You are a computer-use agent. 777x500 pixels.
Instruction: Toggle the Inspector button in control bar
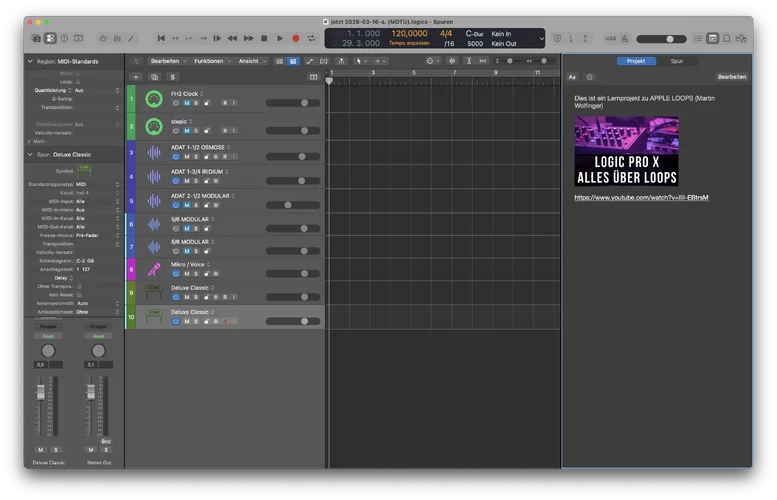point(50,38)
